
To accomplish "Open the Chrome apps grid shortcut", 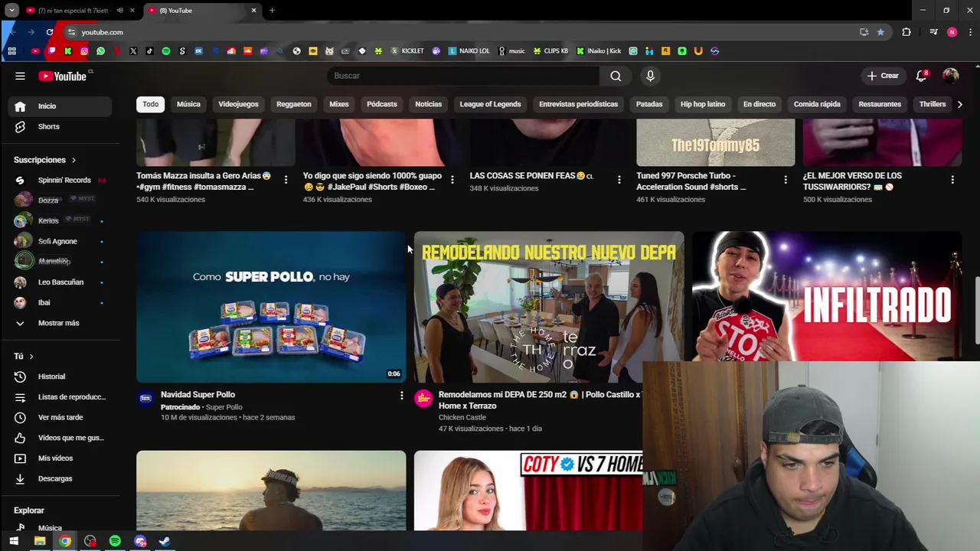I will pyautogui.click(x=11, y=51).
